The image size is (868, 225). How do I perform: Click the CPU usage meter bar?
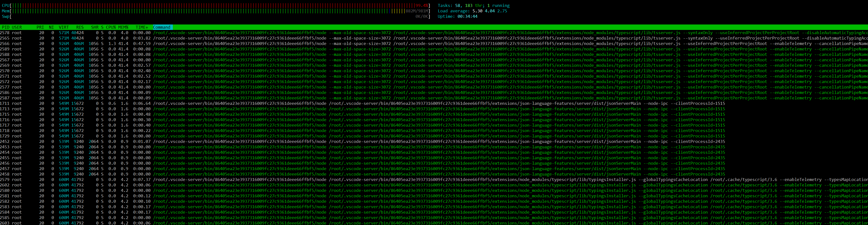pos(216,6)
